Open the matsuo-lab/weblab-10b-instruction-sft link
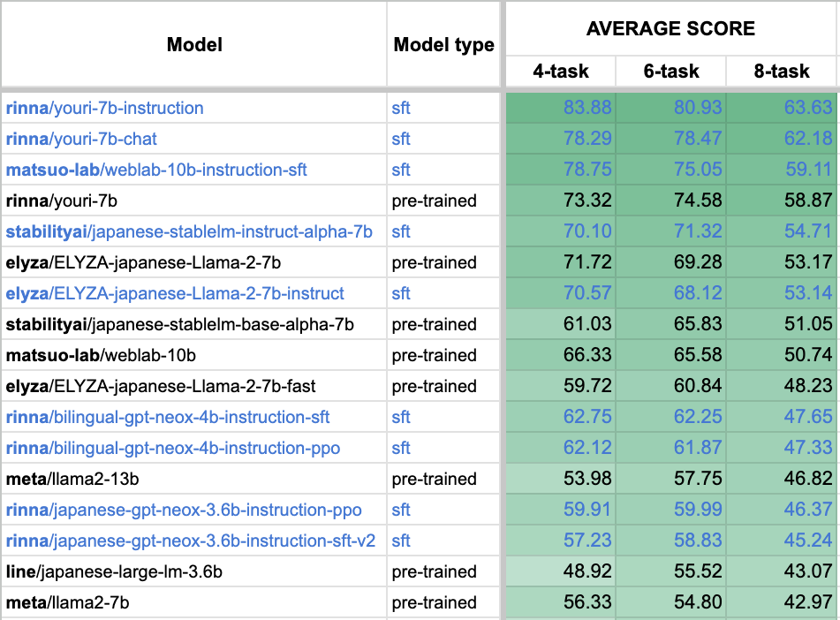 pos(156,170)
